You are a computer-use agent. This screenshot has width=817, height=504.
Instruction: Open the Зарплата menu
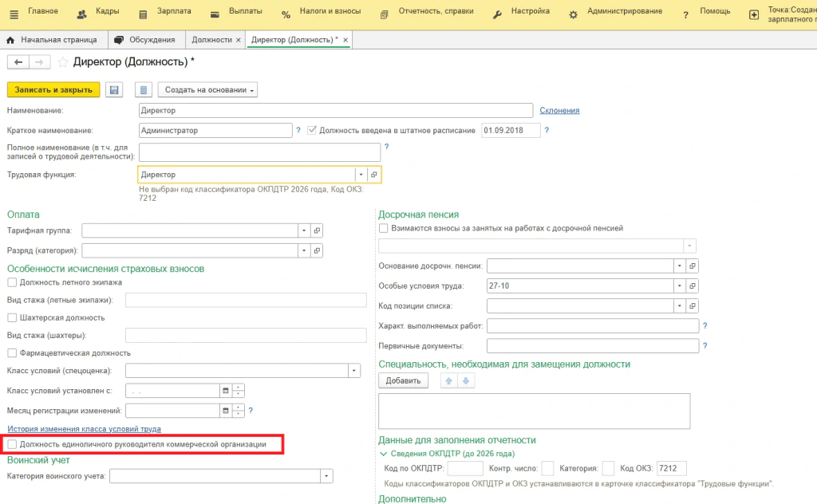pyautogui.click(x=165, y=13)
